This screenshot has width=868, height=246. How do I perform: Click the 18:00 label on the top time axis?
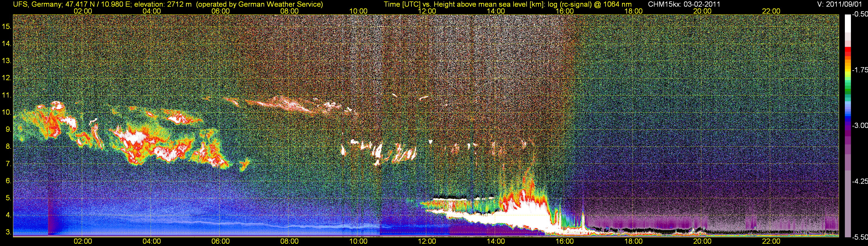pyautogui.click(x=633, y=11)
